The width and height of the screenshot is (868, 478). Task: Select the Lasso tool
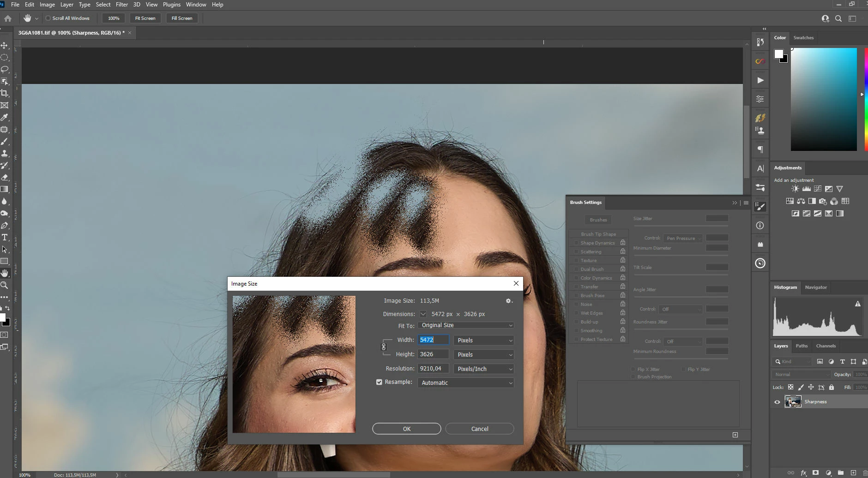5,69
